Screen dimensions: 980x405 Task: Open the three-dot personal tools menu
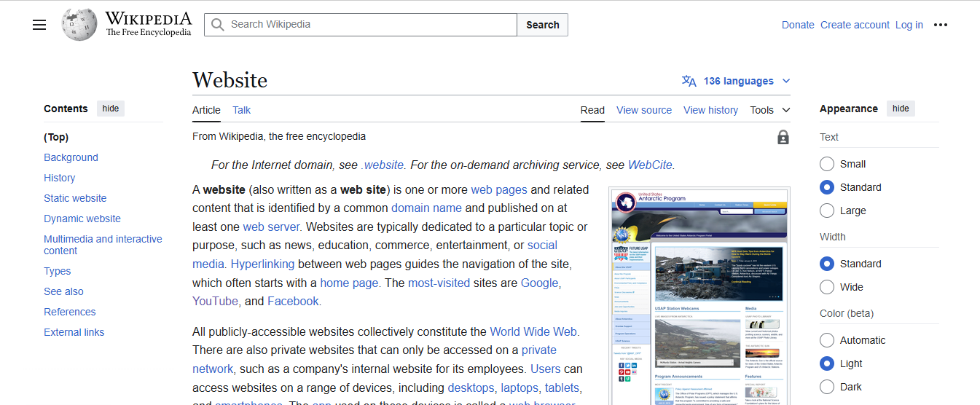[941, 25]
